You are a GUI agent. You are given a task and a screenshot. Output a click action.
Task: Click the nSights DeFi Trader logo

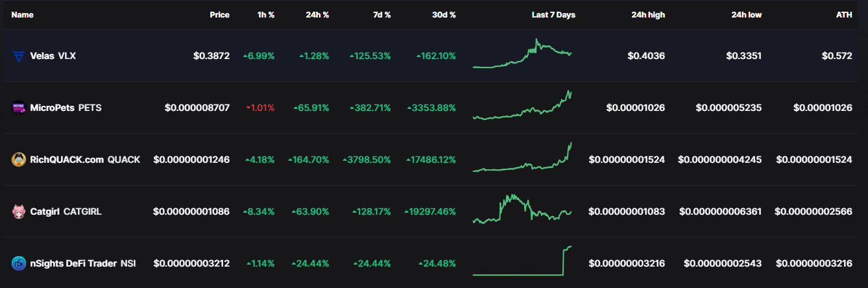click(19, 263)
